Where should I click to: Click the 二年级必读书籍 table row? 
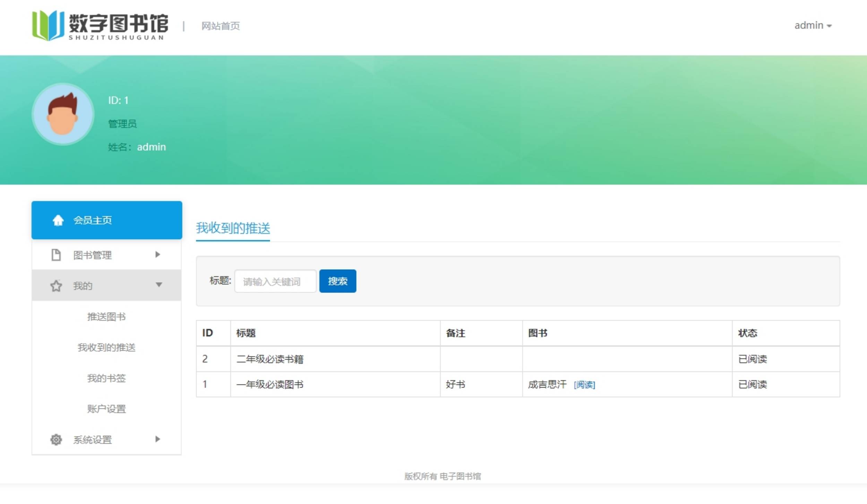tap(270, 359)
